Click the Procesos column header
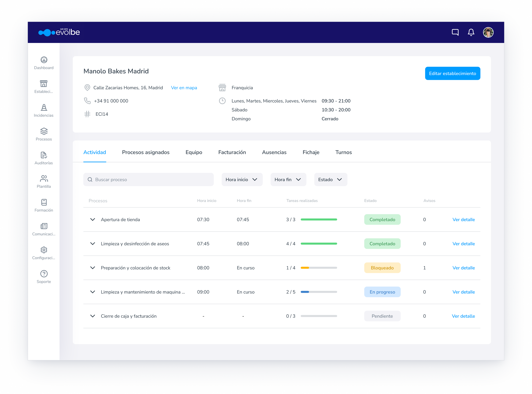 point(98,201)
